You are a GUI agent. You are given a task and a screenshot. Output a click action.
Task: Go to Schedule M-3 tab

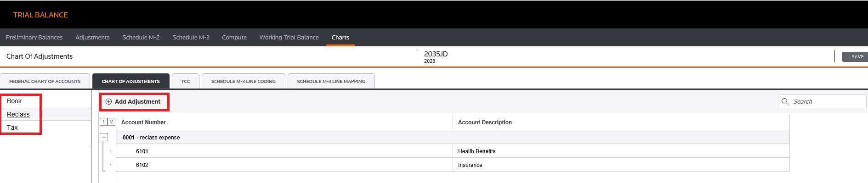point(191,38)
